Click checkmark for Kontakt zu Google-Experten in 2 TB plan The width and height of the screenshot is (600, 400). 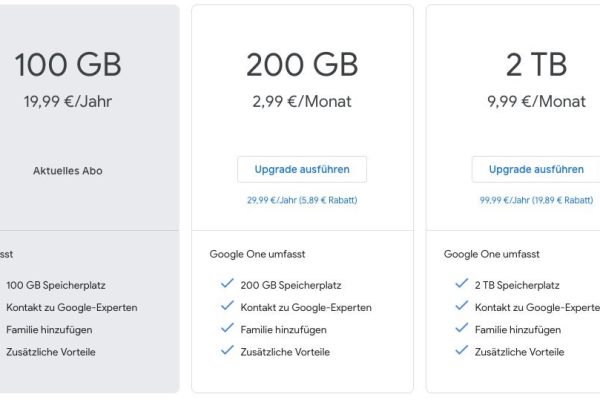click(461, 307)
